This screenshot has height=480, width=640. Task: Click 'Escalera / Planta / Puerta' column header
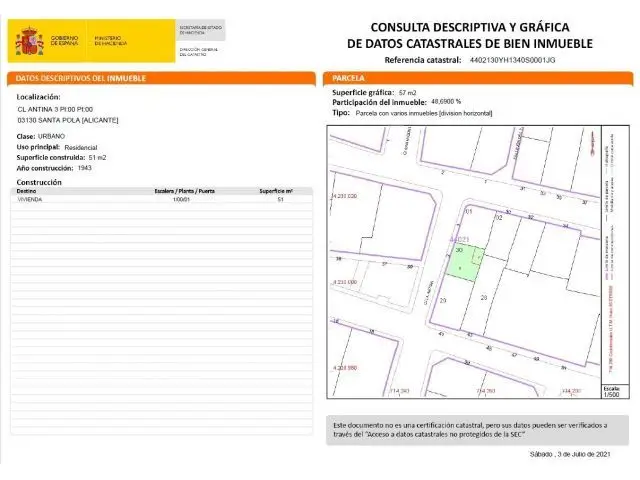185,191
